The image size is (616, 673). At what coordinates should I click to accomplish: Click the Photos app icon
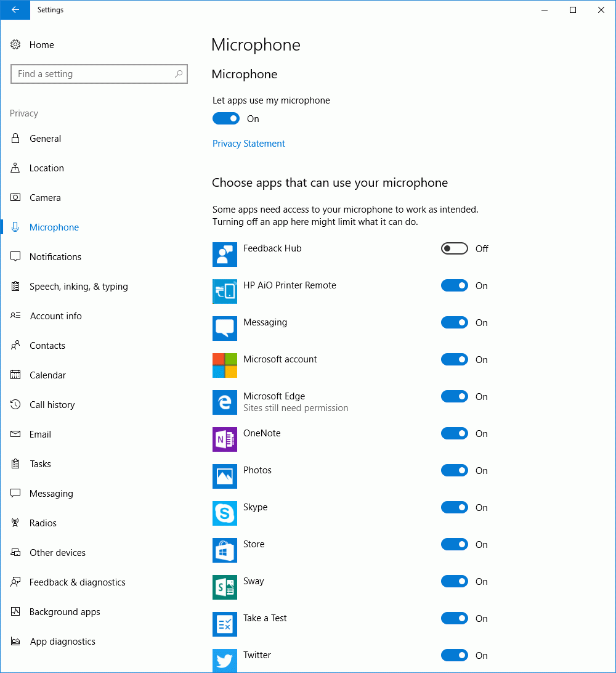click(x=224, y=476)
